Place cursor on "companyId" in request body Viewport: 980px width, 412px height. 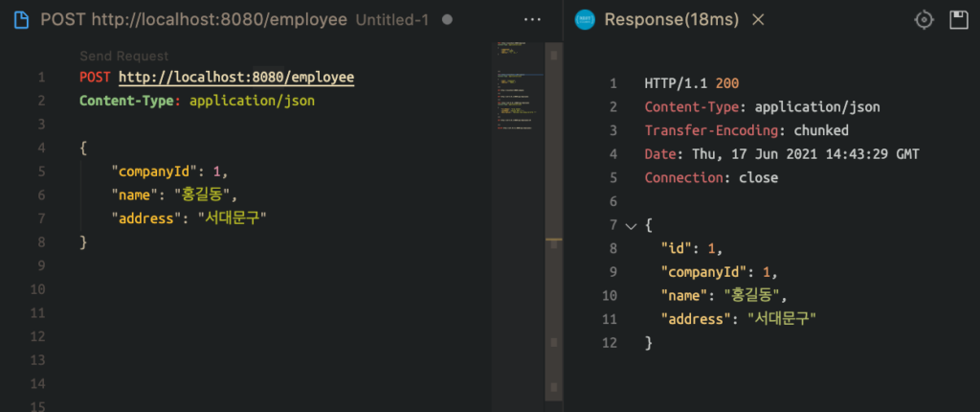154,172
